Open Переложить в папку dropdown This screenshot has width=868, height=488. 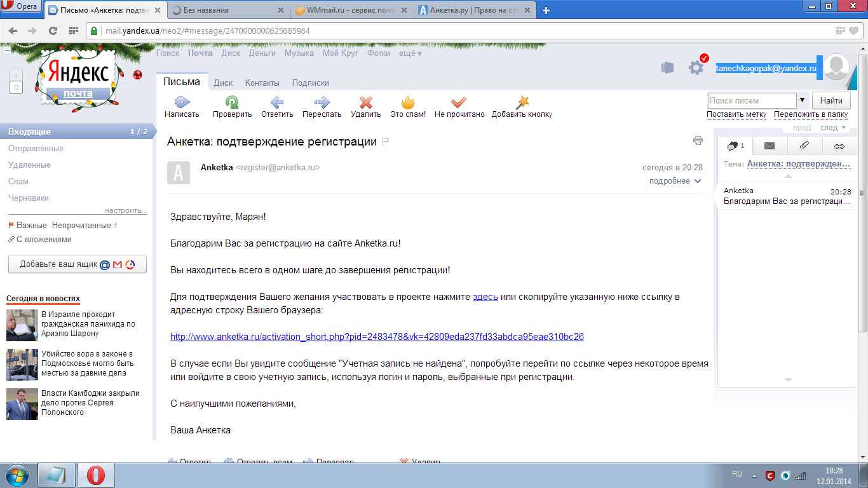tap(811, 114)
